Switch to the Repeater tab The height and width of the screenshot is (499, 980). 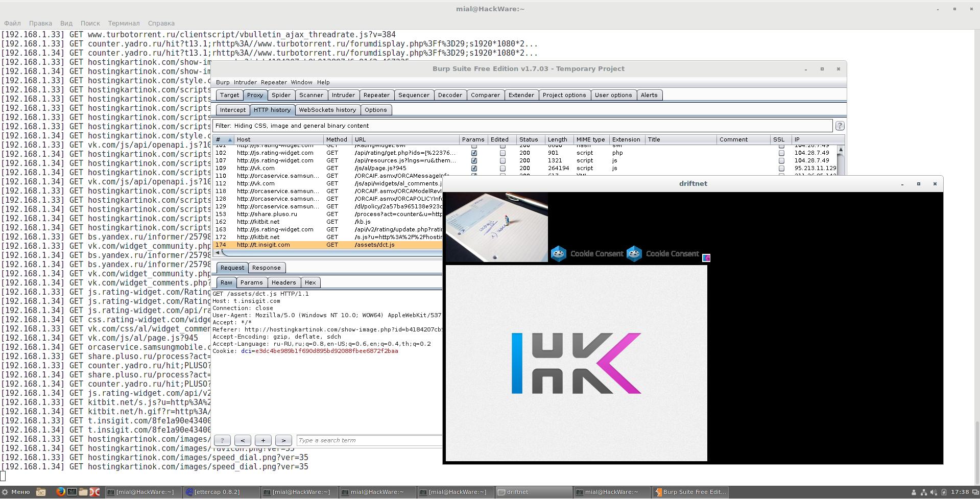point(376,95)
